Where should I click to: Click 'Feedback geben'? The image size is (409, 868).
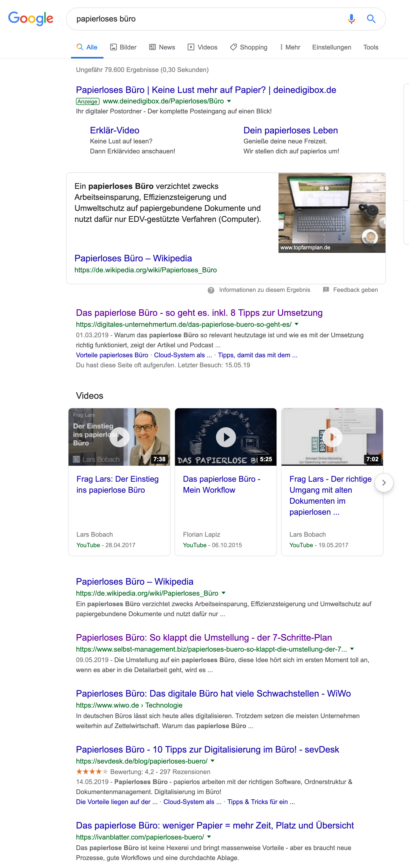[x=355, y=290]
